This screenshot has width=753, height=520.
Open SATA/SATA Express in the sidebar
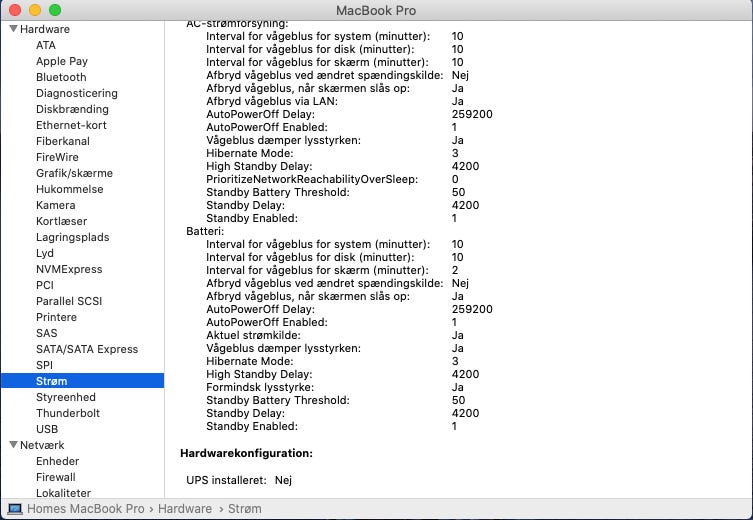(x=86, y=349)
